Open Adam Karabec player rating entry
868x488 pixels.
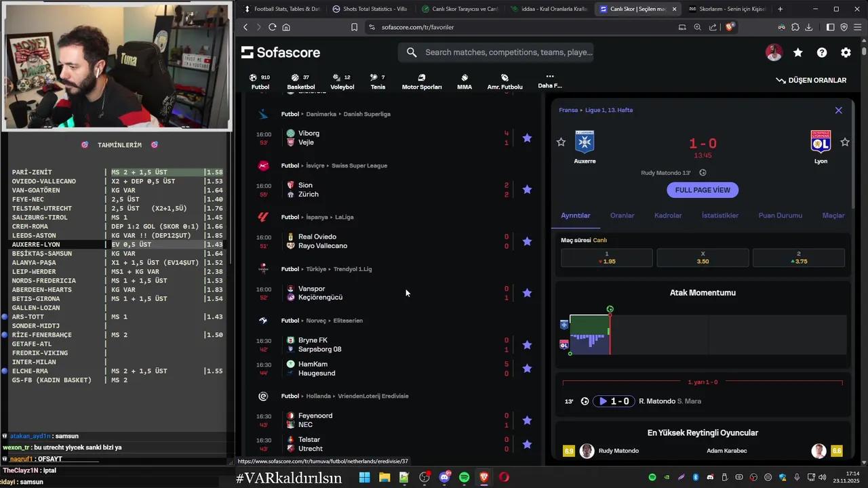(774, 451)
